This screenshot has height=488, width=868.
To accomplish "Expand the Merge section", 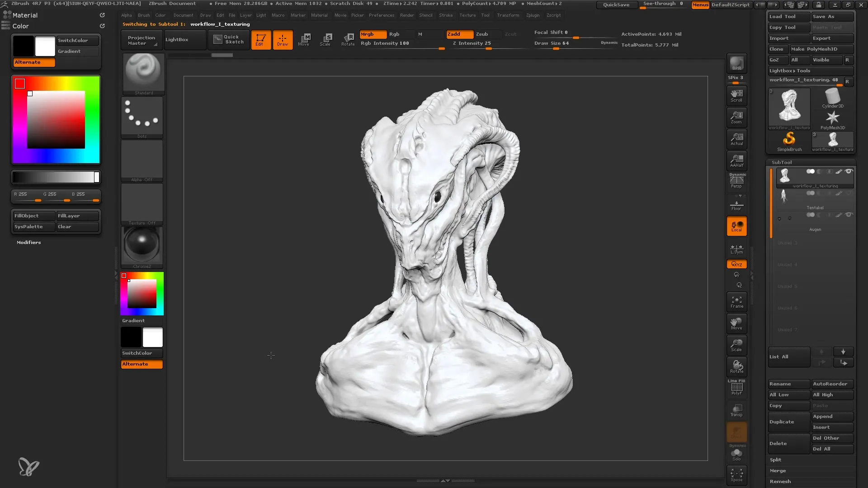I will click(778, 470).
